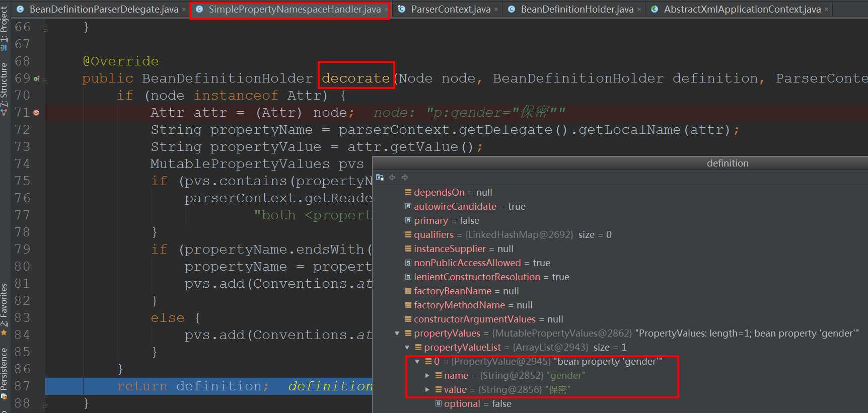Click the primitive field icon beside lenientConstructorResolution
868x413 pixels.
(x=408, y=277)
